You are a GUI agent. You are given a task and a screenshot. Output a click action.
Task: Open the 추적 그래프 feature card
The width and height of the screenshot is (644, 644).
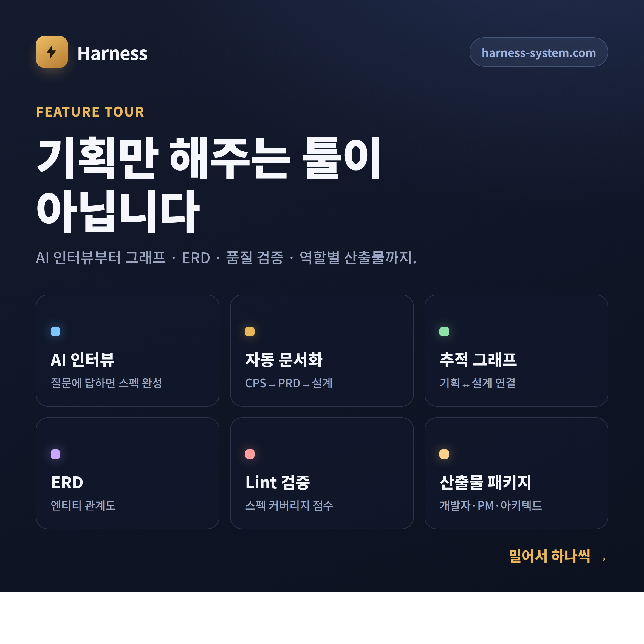(516, 350)
